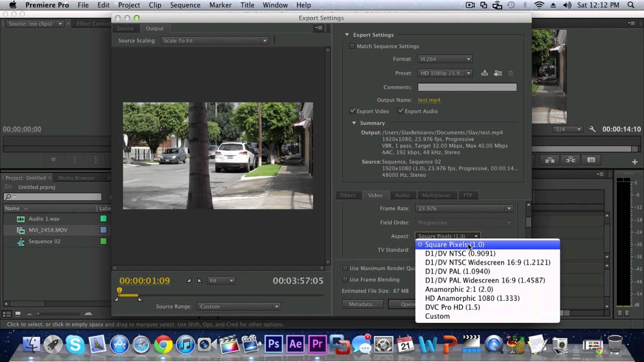This screenshot has height=362, width=644.
Task: Click the blue label swatch for MVI_2458.MOV
Action: [x=103, y=230]
